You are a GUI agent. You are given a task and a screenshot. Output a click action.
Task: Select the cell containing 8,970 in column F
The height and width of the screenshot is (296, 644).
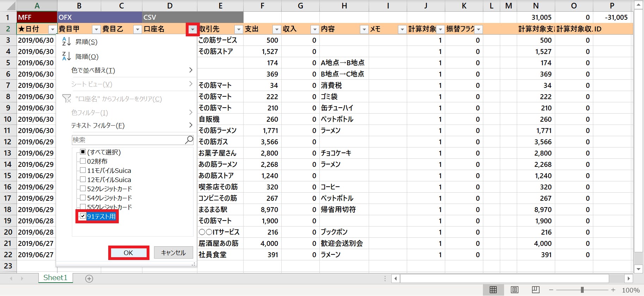(x=262, y=210)
